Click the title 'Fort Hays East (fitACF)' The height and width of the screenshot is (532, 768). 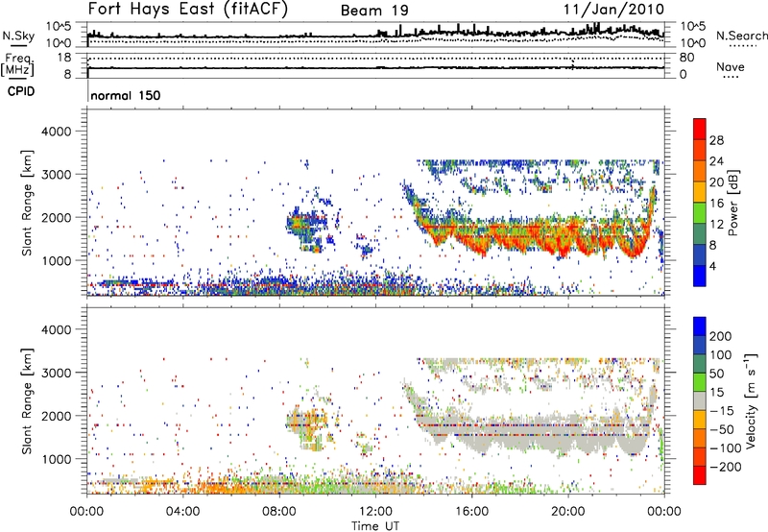point(188,10)
